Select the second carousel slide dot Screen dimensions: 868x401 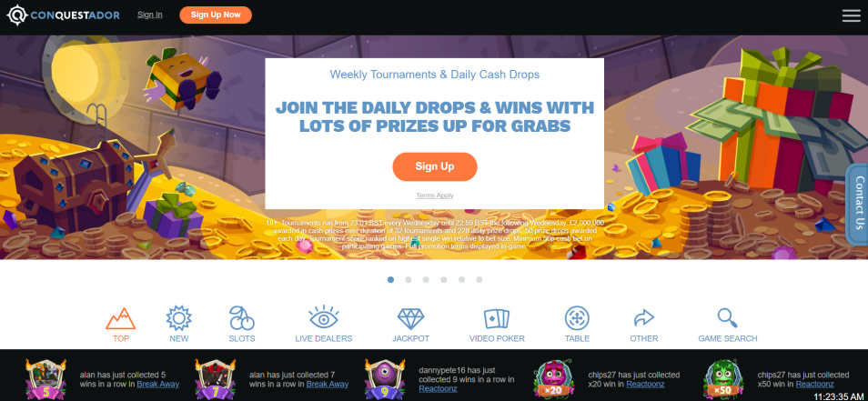(x=409, y=280)
